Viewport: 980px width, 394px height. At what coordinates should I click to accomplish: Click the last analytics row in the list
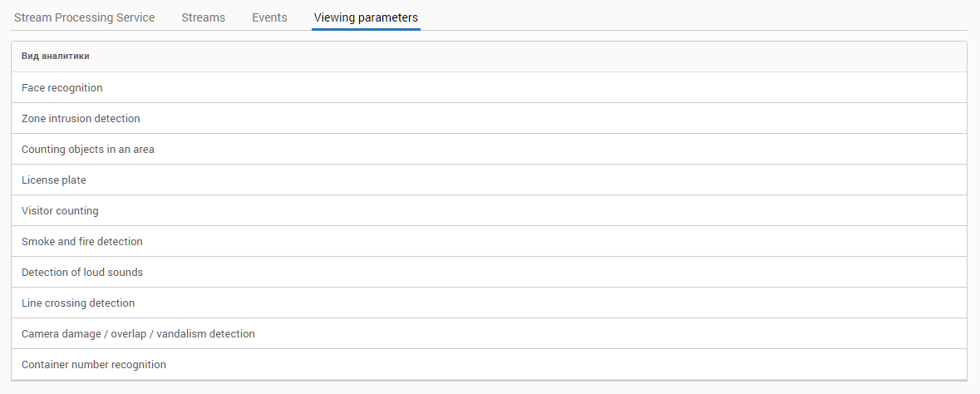[94, 365]
